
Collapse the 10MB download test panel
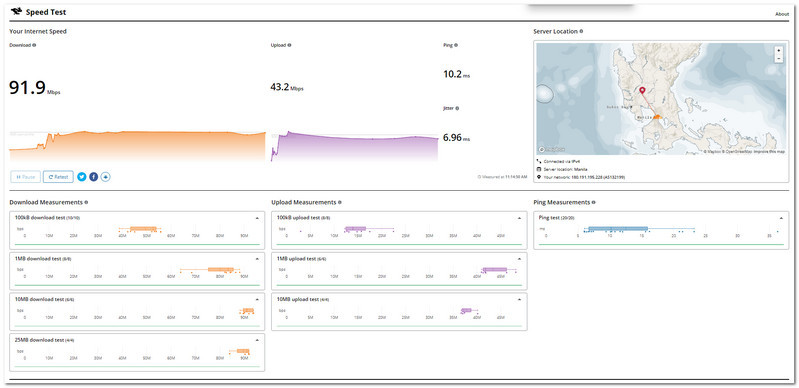point(257,299)
